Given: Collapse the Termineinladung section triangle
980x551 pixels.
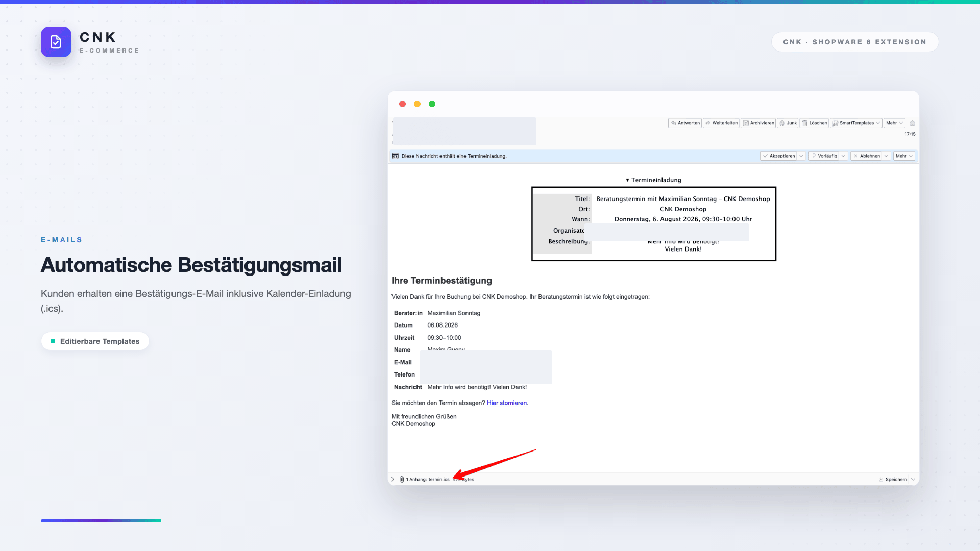Looking at the screenshot, I should pos(627,180).
